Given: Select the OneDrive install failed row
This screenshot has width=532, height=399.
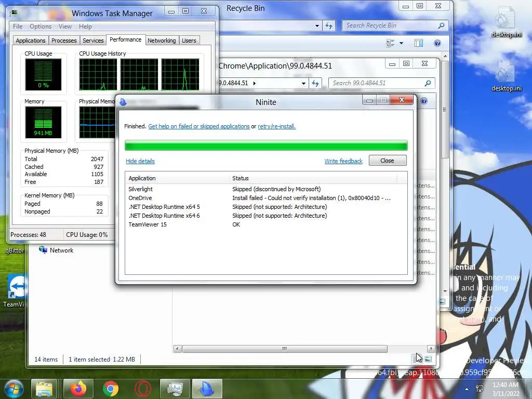Looking at the screenshot, I should pos(266,198).
